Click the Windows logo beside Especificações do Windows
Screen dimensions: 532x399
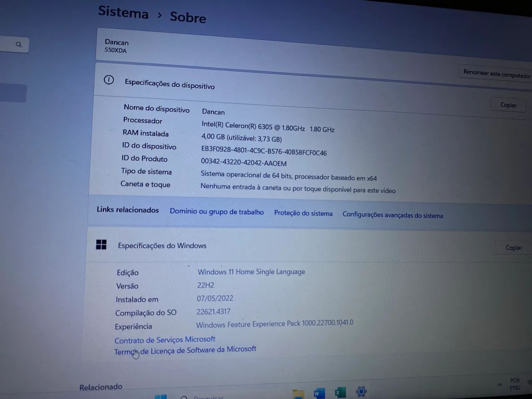pyautogui.click(x=101, y=244)
